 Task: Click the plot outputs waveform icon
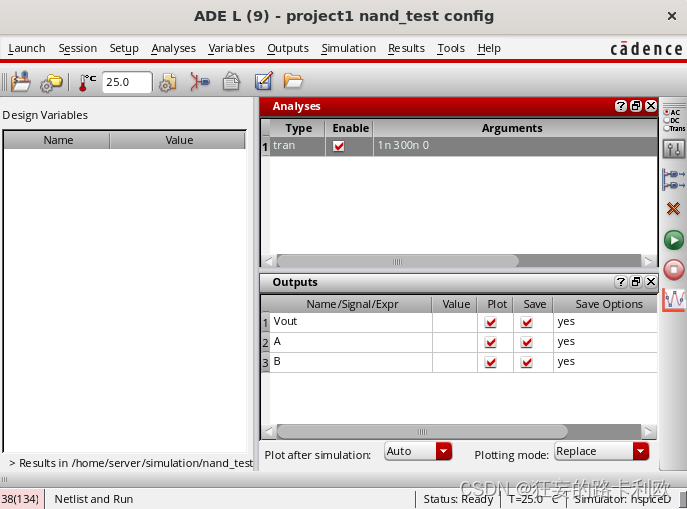point(674,300)
